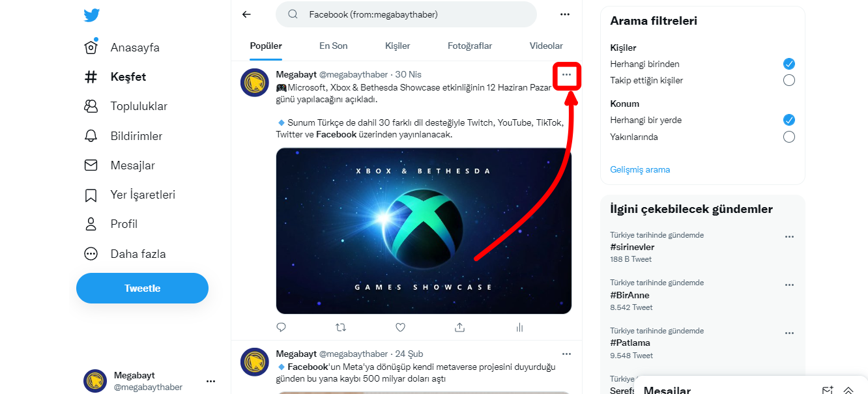Click the Twitter bird logo
The image size is (868, 394).
(x=92, y=15)
